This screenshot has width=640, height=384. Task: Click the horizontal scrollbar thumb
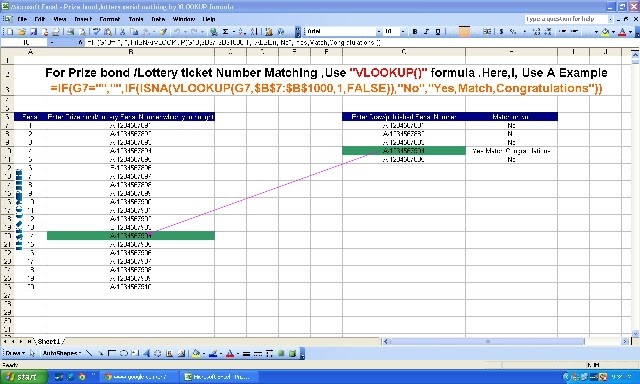pyautogui.click(x=488, y=341)
